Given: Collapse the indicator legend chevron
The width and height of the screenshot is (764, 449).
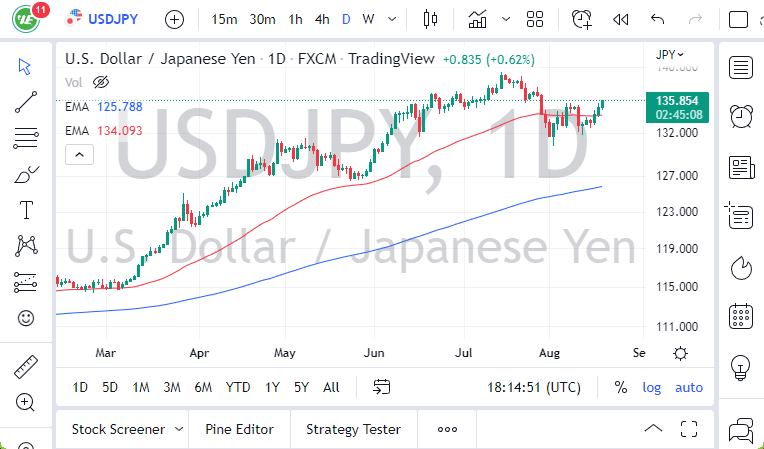Looking at the screenshot, I should [x=78, y=154].
